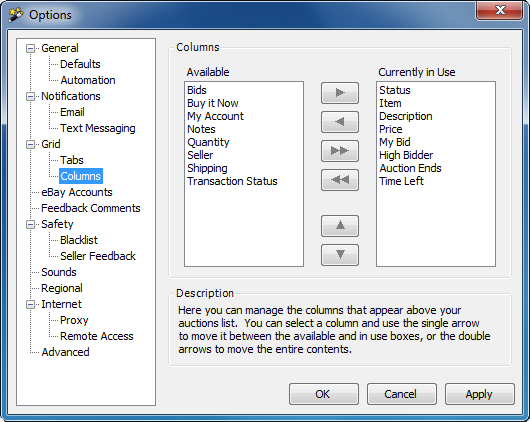Screen dimensions: 530x422
Task: Click the double right arrows move-all button
Action: click(340, 151)
